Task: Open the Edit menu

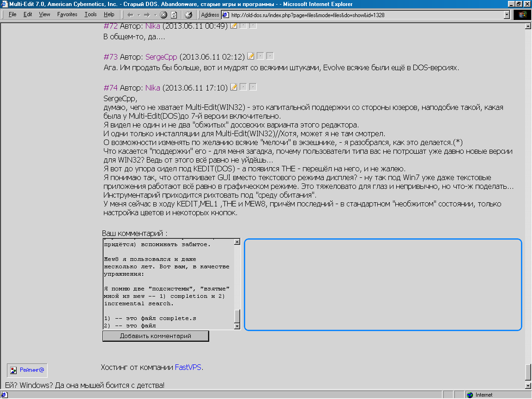Action: [28, 14]
